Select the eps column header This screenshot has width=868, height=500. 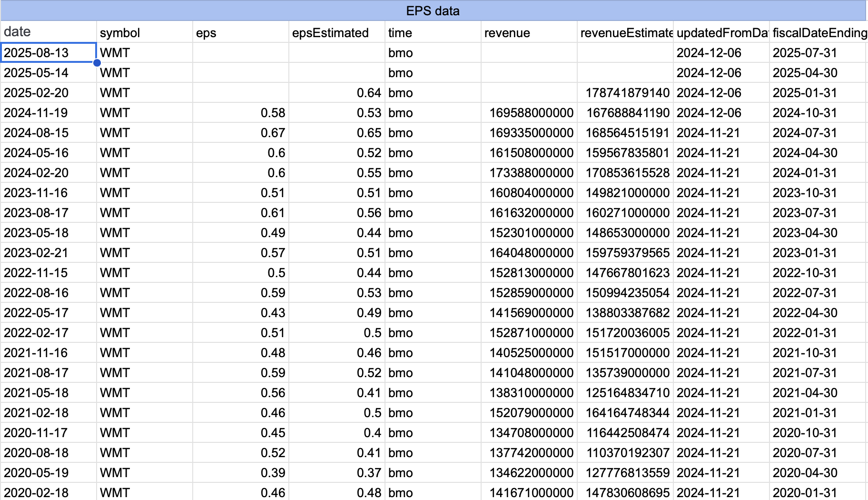click(x=241, y=32)
